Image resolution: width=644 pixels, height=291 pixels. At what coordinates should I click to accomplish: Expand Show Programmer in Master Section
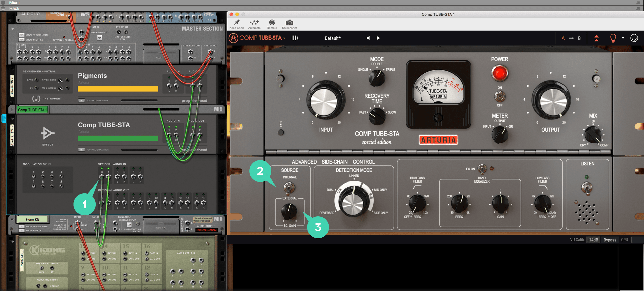22,35
